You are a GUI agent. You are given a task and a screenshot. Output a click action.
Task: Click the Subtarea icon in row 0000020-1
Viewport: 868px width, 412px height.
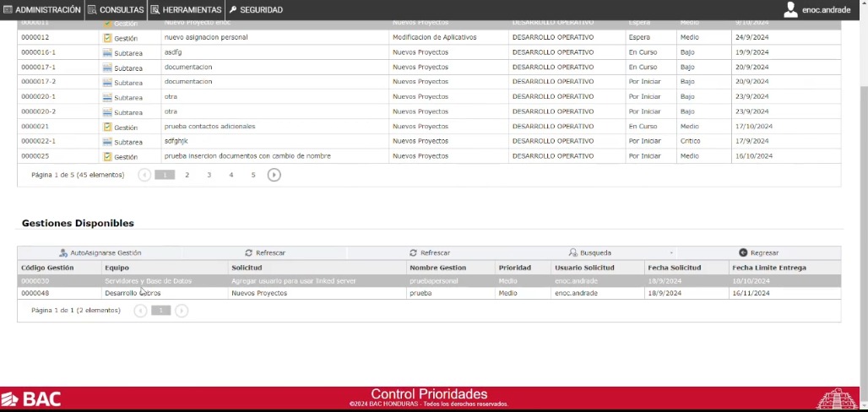[107, 97]
